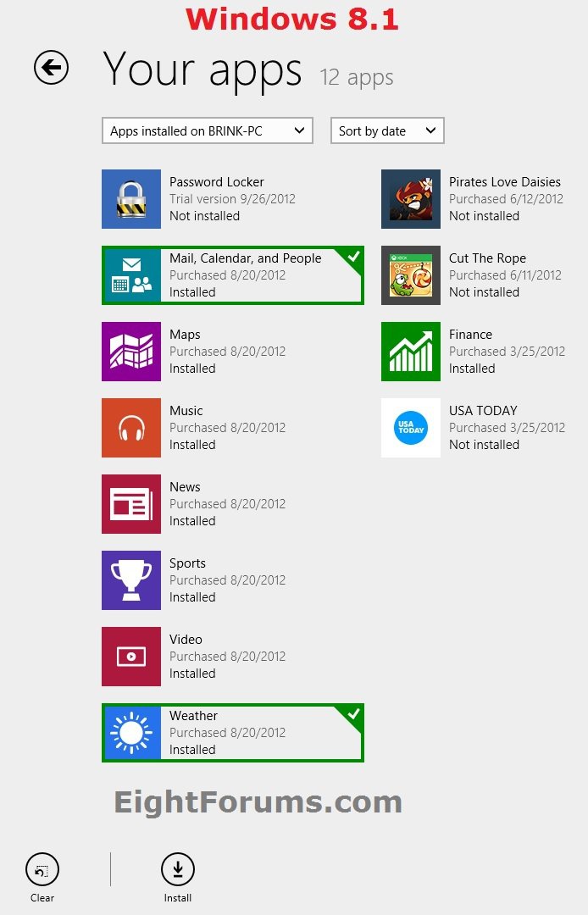Select the News app icon
The height and width of the screenshot is (915, 588).
coord(131,504)
